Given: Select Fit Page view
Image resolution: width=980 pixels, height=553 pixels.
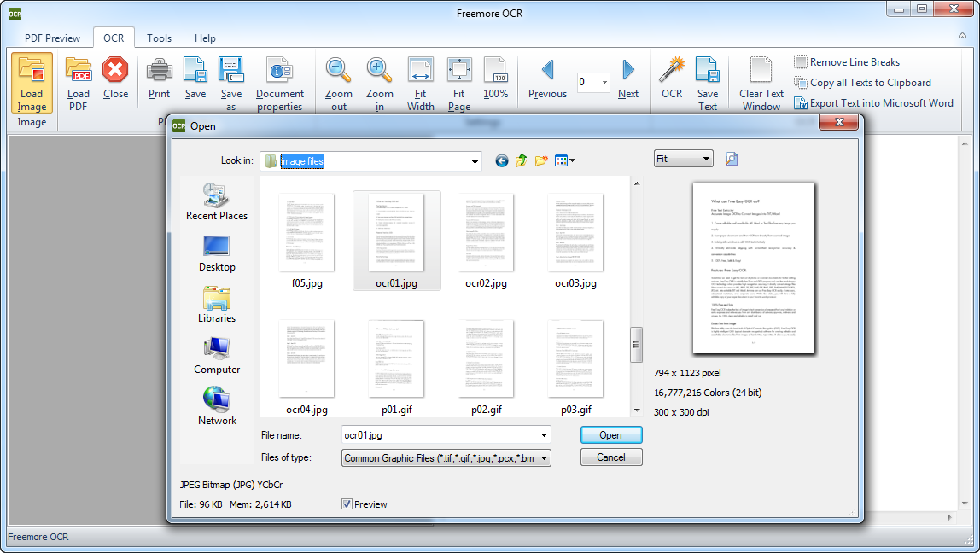Looking at the screenshot, I should point(459,83).
